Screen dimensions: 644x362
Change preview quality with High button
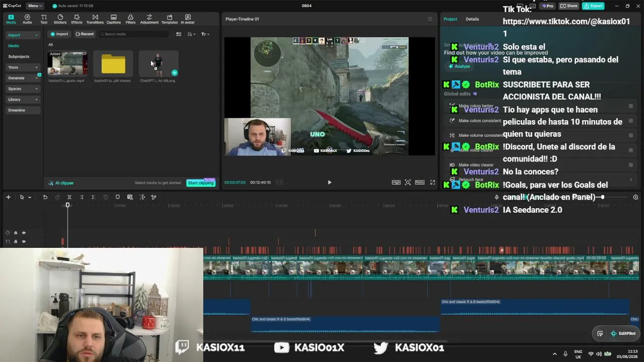pyautogui.click(x=396, y=183)
